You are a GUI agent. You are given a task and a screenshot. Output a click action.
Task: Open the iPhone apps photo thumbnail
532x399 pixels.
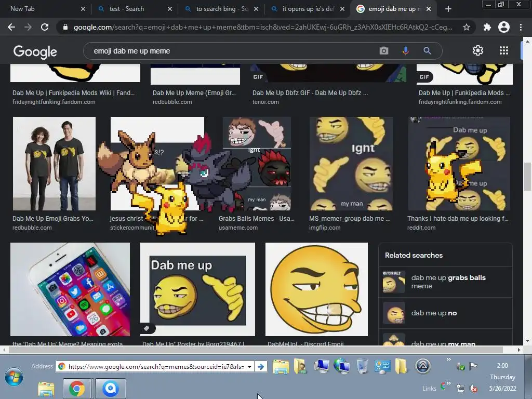(70, 289)
